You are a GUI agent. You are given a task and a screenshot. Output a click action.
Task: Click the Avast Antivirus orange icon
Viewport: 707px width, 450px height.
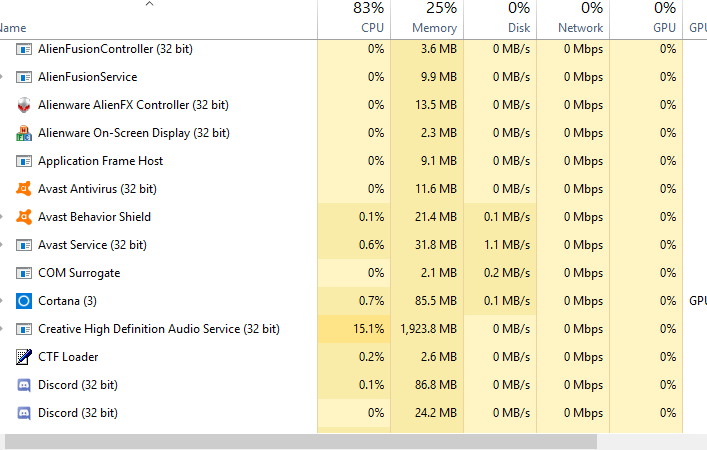tap(24, 188)
